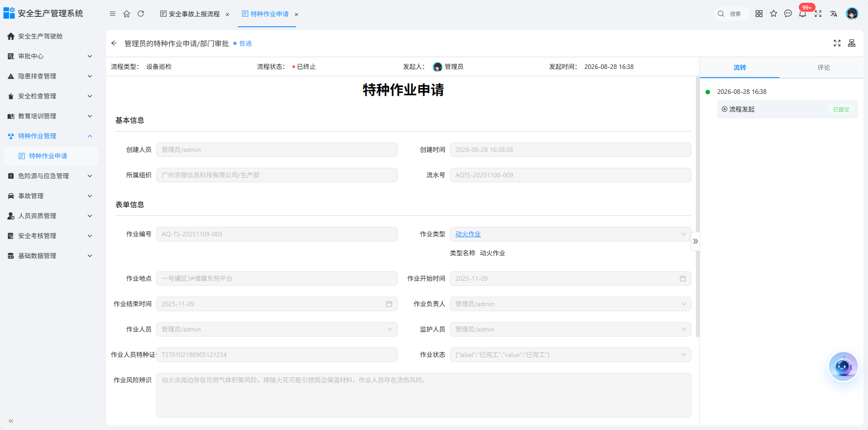Screen dimensions: 868x430
Task: Open 作业类型 dropdown
Action: point(570,234)
